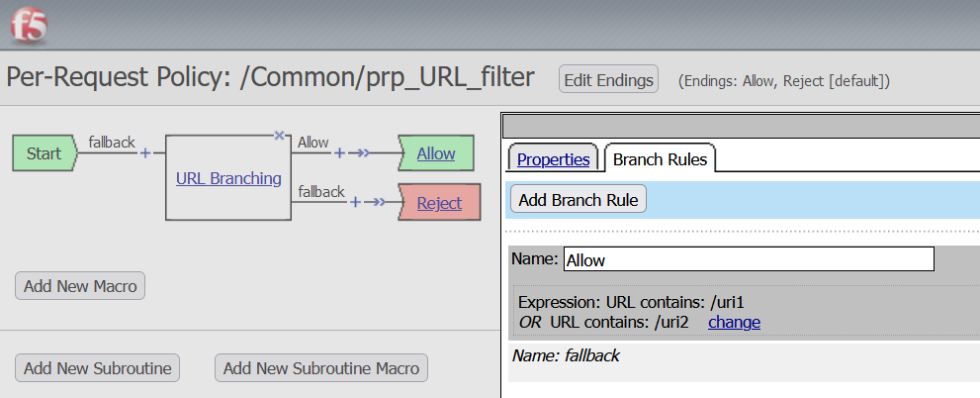Open the Properties tab
This screenshot has width=980, height=398.
(553, 158)
